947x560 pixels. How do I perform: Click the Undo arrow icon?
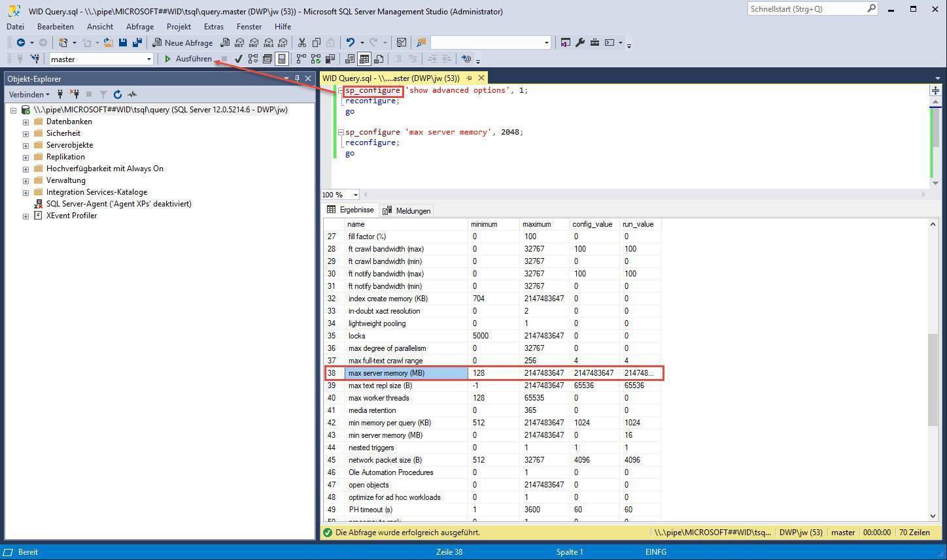[351, 42]
